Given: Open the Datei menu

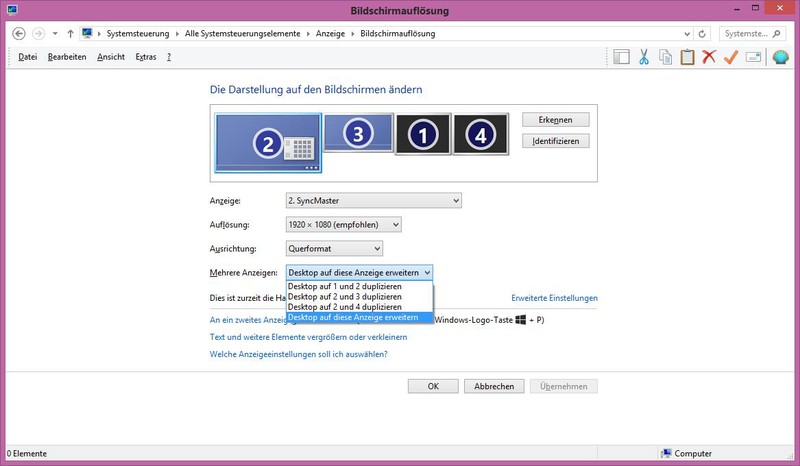Looking at the screenshot, I should point(27,57).
